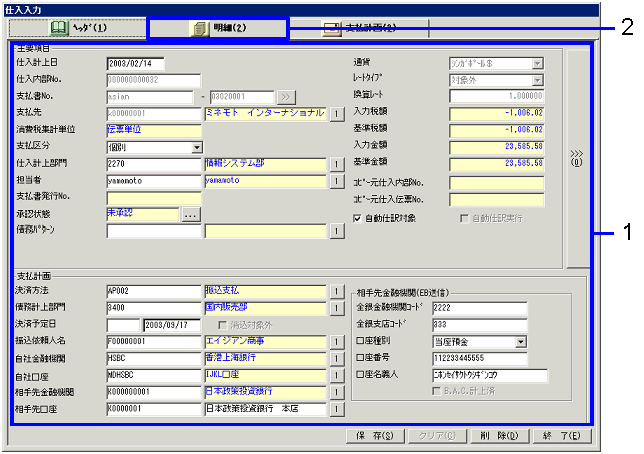Open lookup button for 振込依頼人名

(337, 341)
